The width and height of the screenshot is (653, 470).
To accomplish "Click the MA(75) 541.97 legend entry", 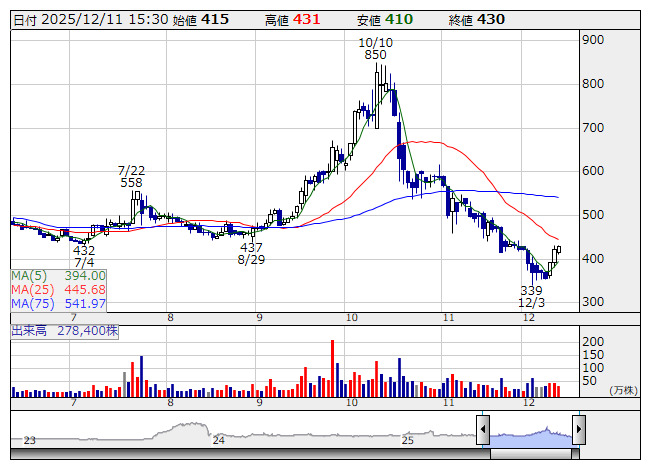I will 58,303.
